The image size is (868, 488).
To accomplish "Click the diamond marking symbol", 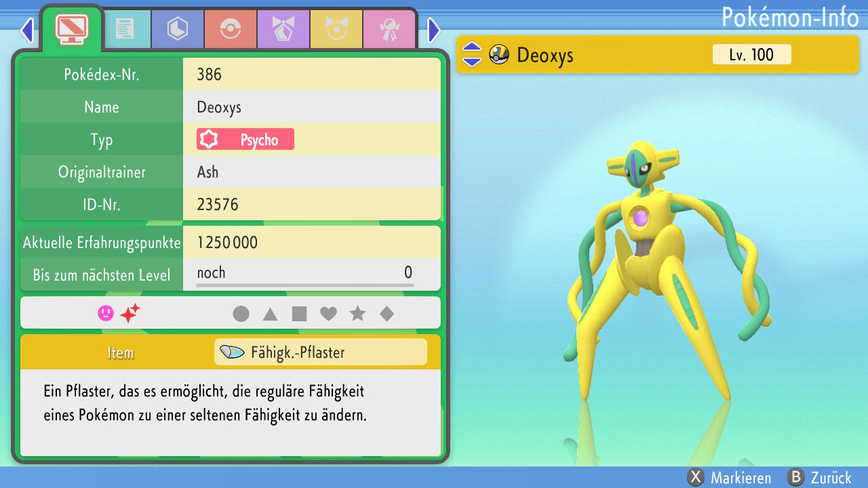I will pyautogui.click(x=387, y=314).
